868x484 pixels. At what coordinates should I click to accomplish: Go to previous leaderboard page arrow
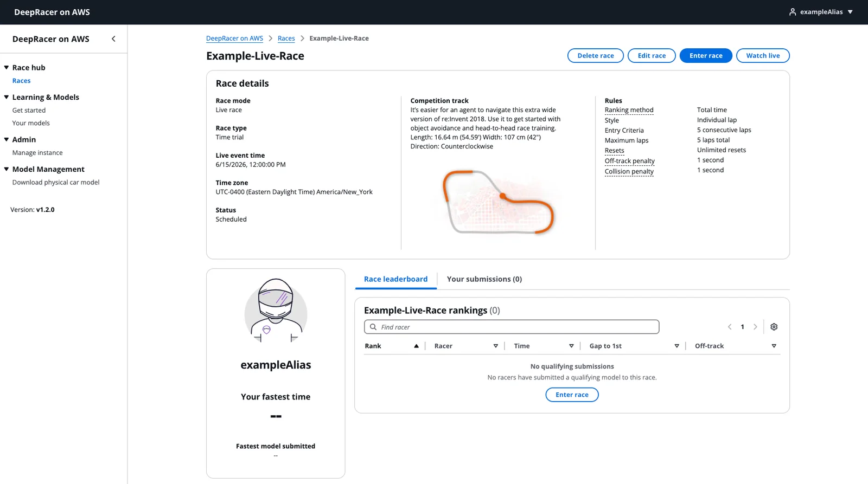pos(730,327)
